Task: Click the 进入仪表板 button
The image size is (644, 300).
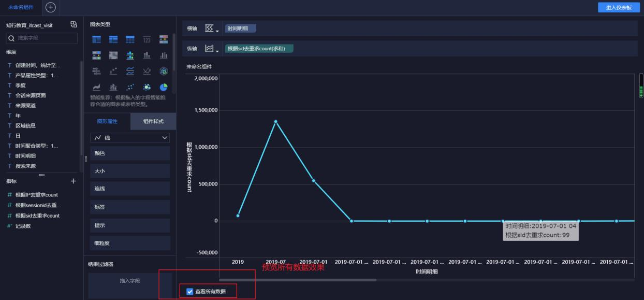Action: (619, 7)
